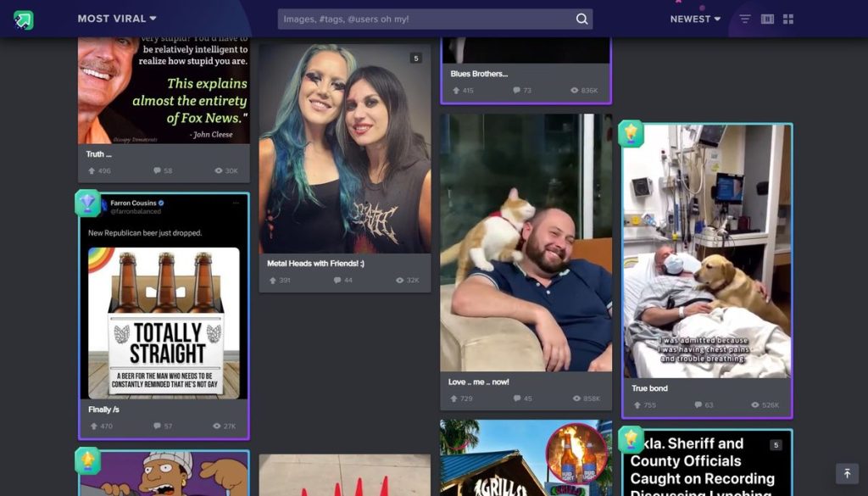This screenshot has width=868, height=496.
Task: Click the diamond badge on 'Finally /s' post
Action: (x=88, y=203)
